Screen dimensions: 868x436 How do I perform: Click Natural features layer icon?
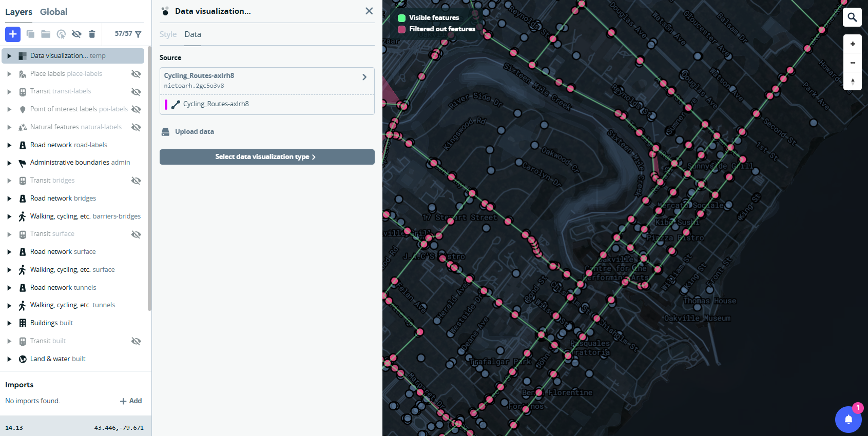[23, 127]
